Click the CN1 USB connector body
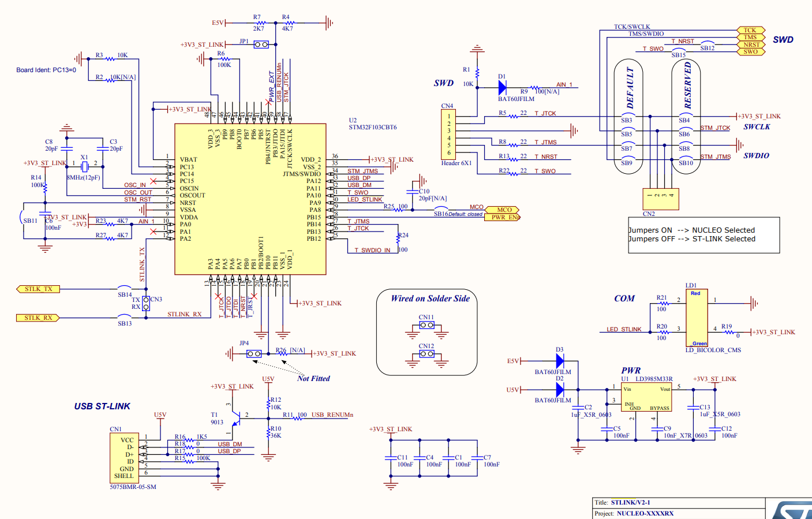This screenshot has height=519, width=812. pos(124,458)
